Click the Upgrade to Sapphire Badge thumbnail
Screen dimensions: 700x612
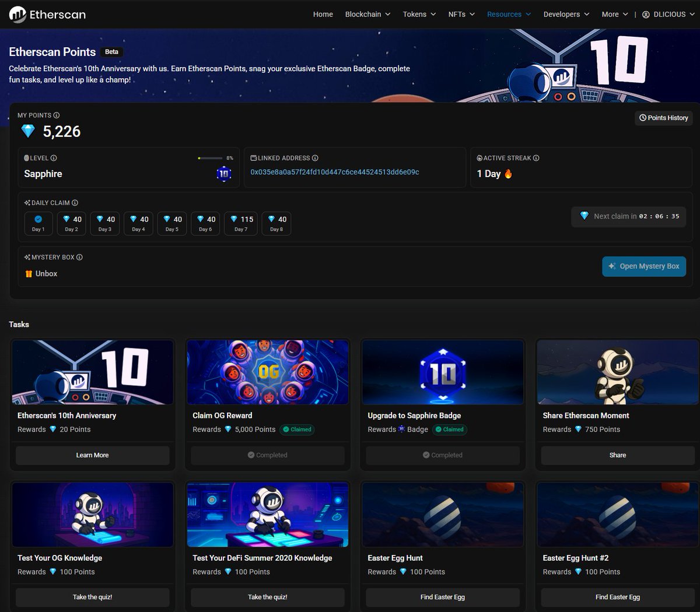point(443,372)
